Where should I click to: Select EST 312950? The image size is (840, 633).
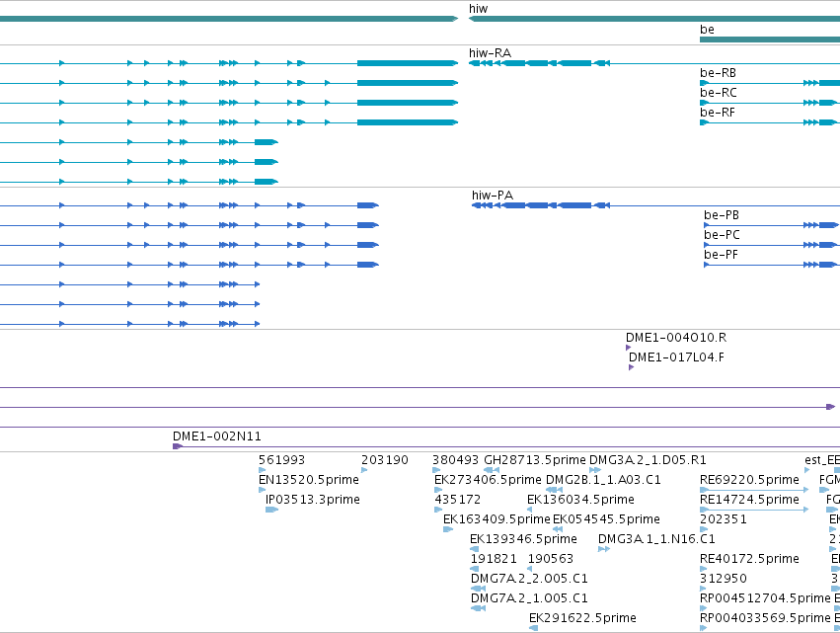pyautogui.click(x=724, y=579)
